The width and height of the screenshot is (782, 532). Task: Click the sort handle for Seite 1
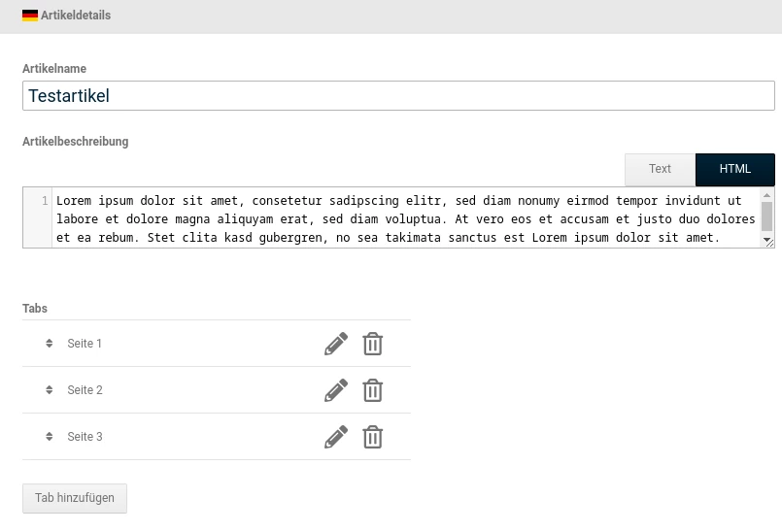click(x=49, y=343)
